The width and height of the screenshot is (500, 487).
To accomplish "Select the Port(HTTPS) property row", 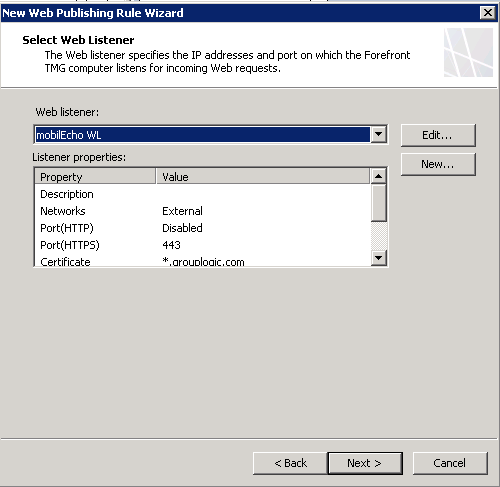I will [x=203, y=245].
